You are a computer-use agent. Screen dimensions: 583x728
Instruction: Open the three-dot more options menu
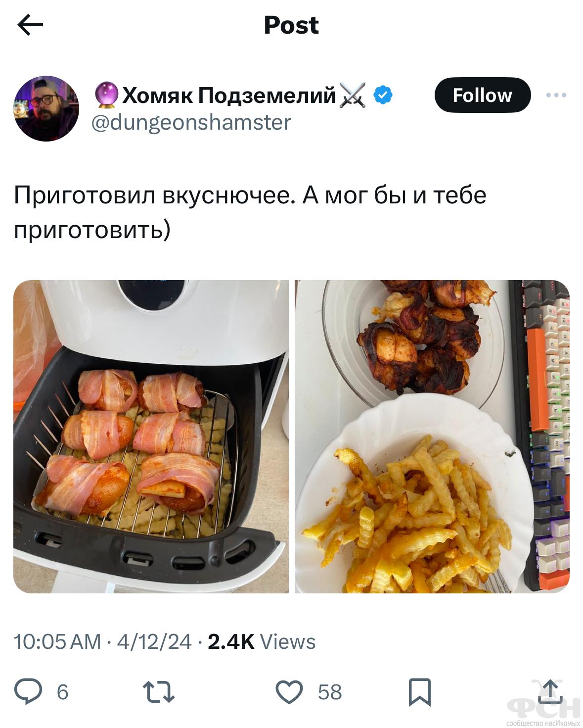pos(556,95)
